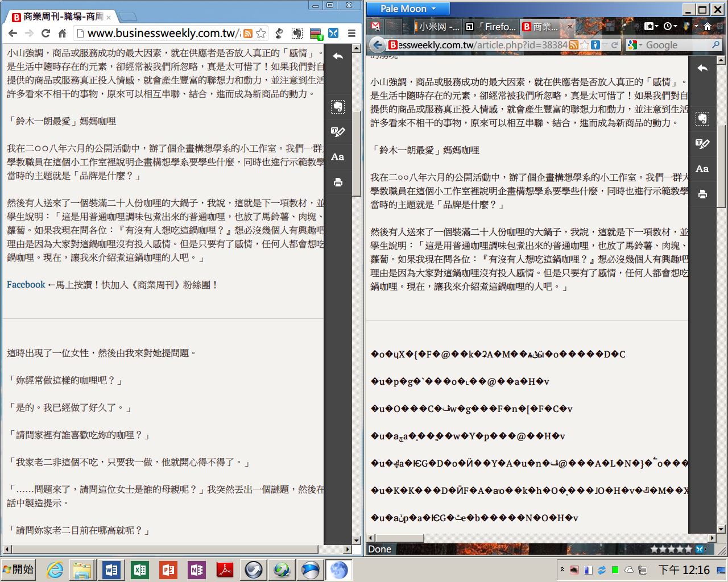This screenshot has height=582, width=728.
Task: Switch to the 小米网 tab in Pale Moon
Action: point(436,27)
